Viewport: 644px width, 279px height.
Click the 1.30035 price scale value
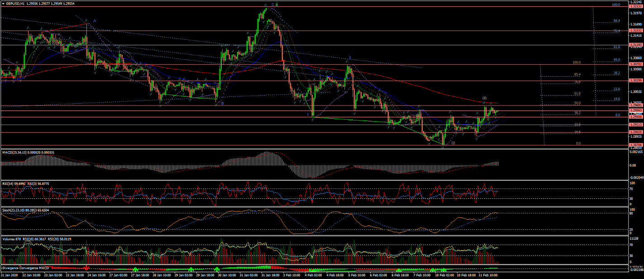pyautogui.click(x=635, y=91)
